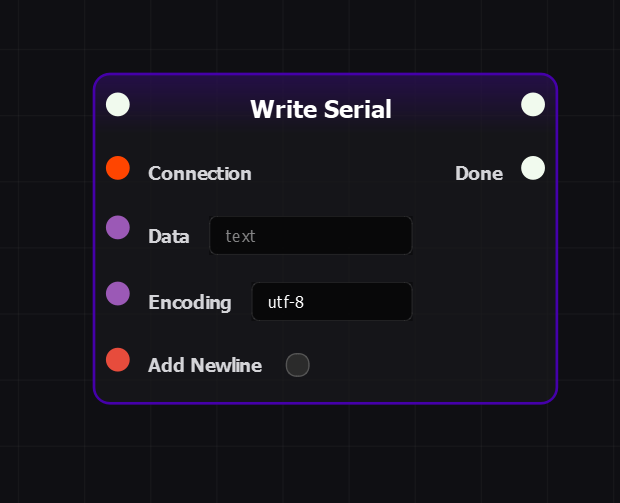This screenshot has width=620, height=503.
Task: Click into the Data text field
Action: pos(310,236)
